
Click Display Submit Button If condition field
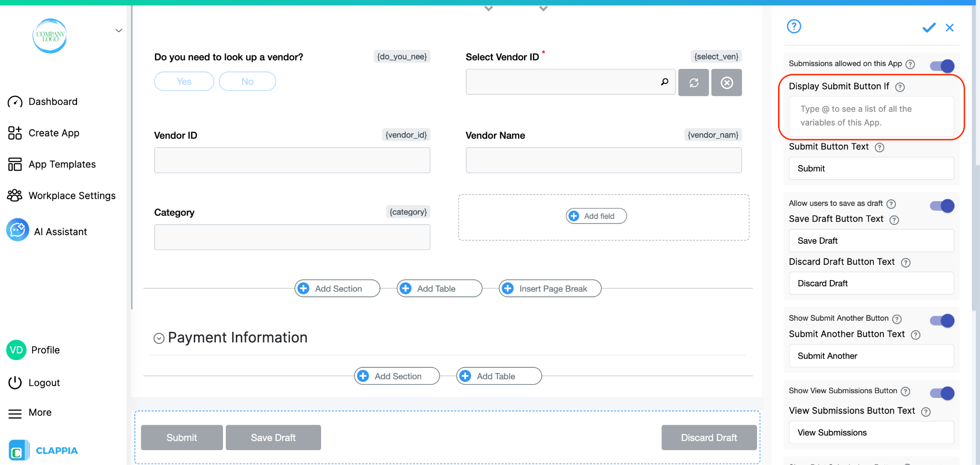[x=871, y=116]
